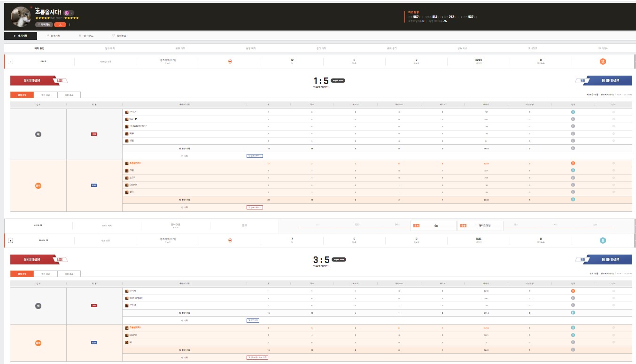Open the dropdown arrow beside the nickname emoji
The height and width of the screenshot is (364, 636).
pos(72,13)
